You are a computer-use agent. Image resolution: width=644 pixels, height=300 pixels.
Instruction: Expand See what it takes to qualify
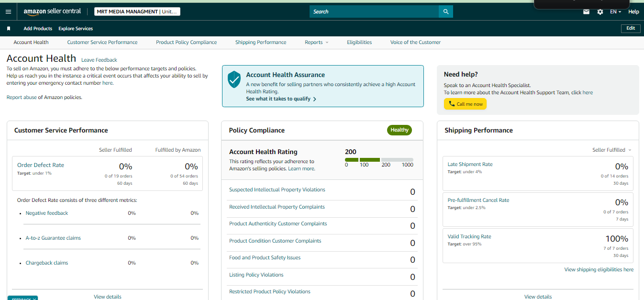coord(281,99)
